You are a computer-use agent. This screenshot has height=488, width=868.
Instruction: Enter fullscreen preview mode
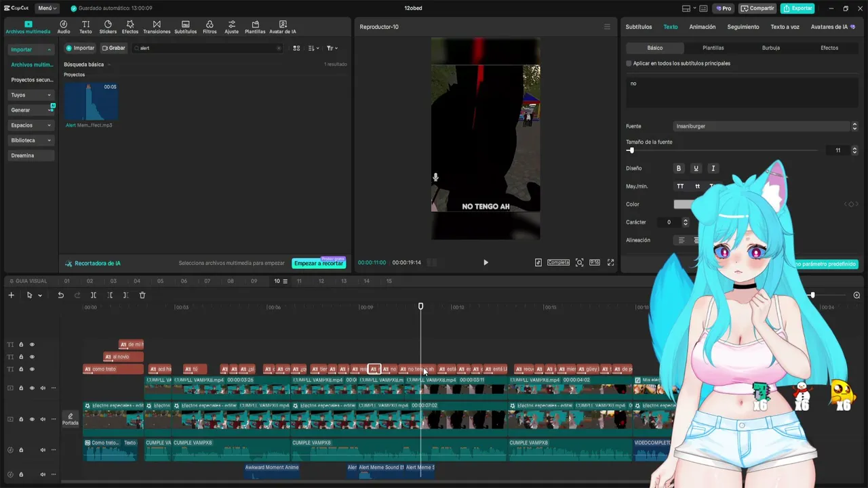pyautogui.click(x=610, y=262)
